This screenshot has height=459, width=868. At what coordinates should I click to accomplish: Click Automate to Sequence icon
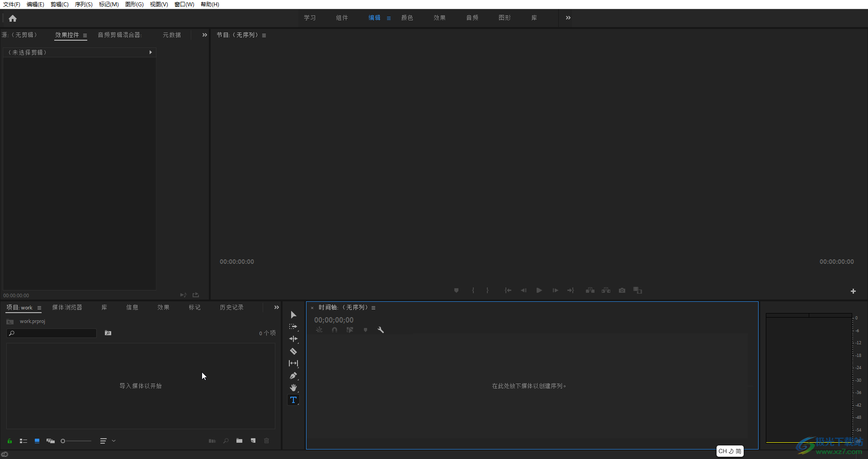coord(212,441)
